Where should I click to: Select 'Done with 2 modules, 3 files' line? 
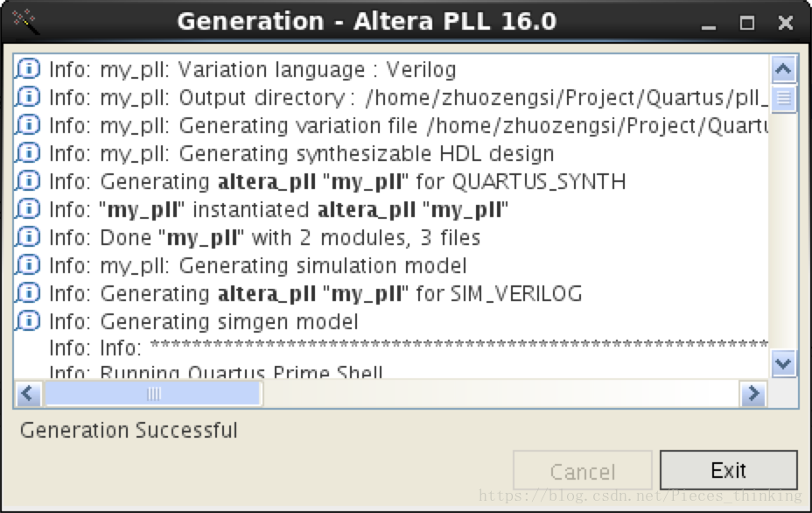pyautogui.click(x=264, y=237)
